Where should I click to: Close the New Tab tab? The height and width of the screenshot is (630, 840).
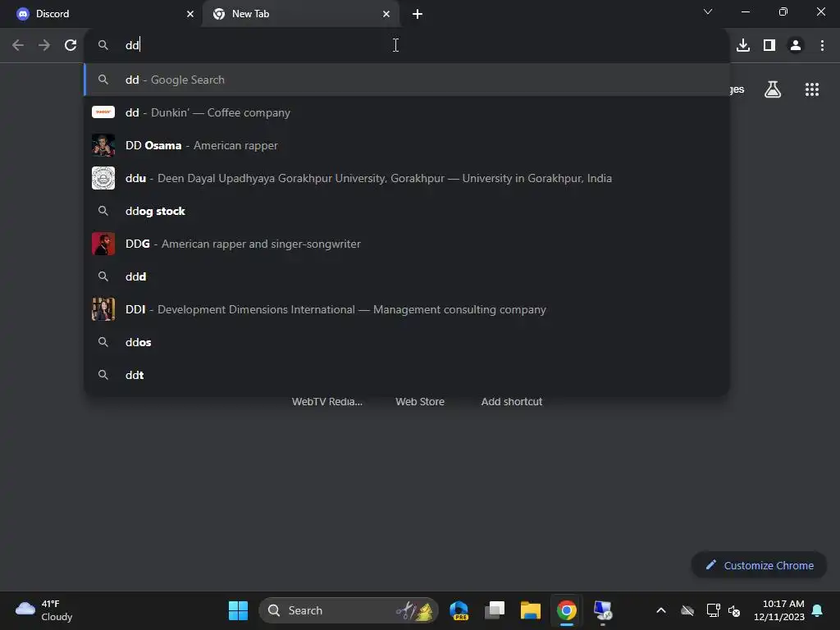tap(386, 14)
